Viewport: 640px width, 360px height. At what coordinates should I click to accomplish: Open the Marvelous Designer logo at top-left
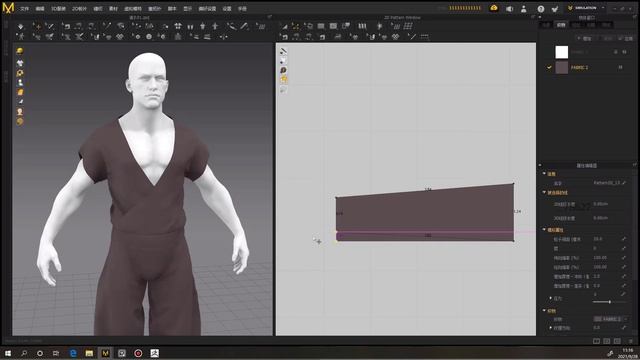(x=8, y=8)
